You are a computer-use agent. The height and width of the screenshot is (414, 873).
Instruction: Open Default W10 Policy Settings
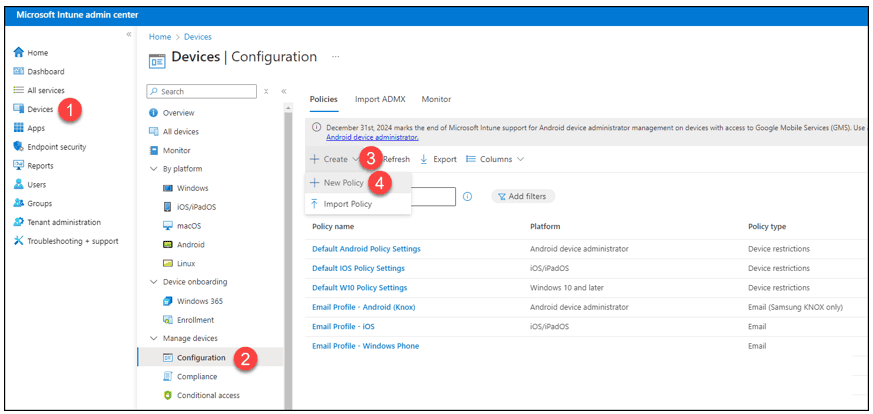360,288
